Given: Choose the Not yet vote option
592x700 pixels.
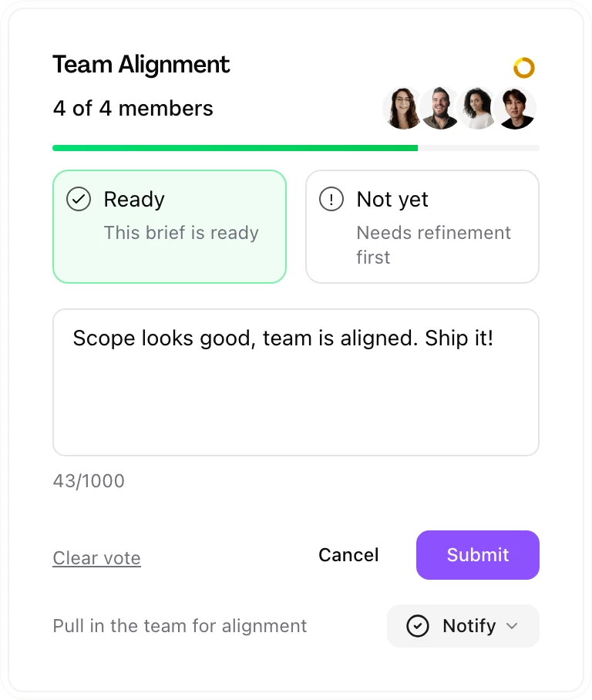Looking at the screenshot, I should (422, 226).
